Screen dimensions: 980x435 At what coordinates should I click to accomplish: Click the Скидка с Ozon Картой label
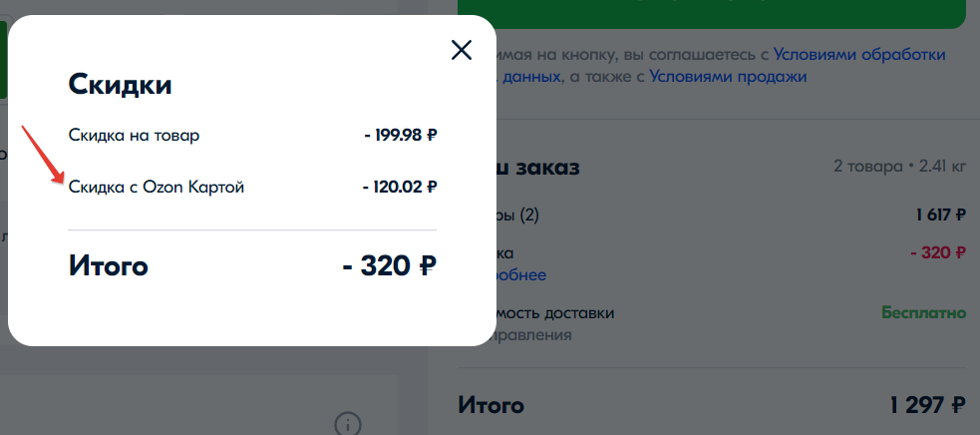pyautogui.click(x=156, y=187)
